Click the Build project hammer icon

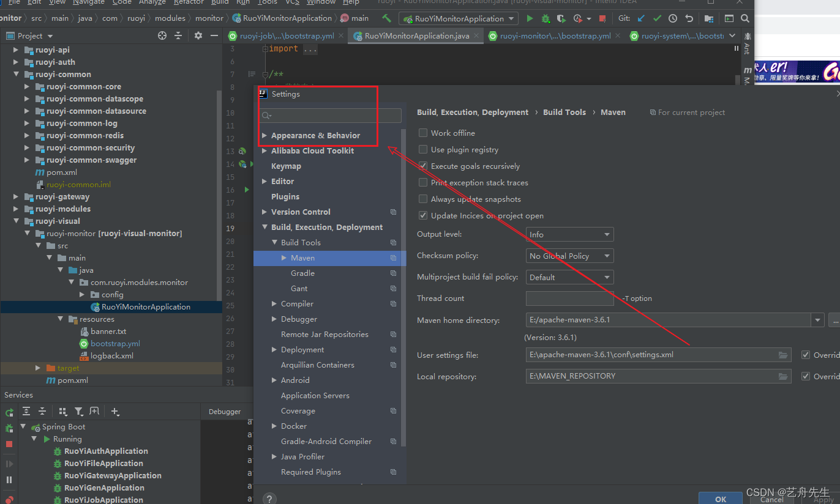386,18
